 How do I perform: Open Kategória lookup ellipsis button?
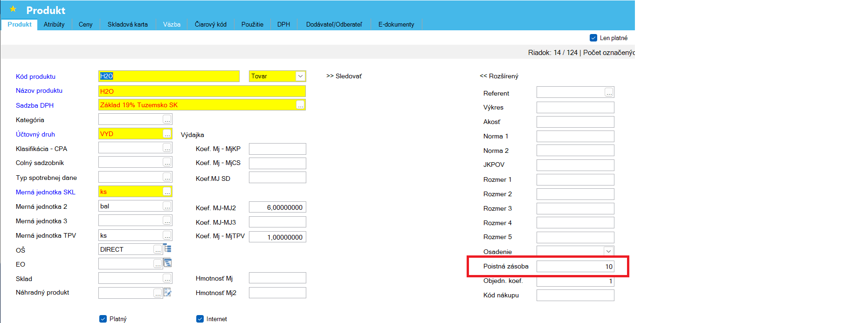167,120
